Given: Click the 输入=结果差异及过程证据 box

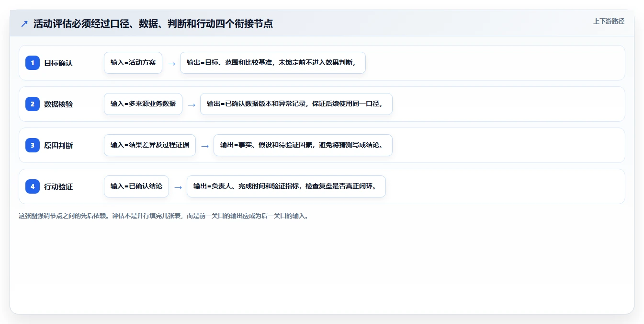Looking at the screenshot, I should [150, 145].
